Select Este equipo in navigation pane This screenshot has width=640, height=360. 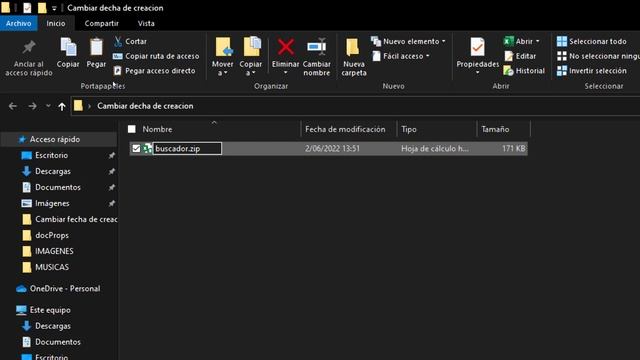(x=50, y=310)
